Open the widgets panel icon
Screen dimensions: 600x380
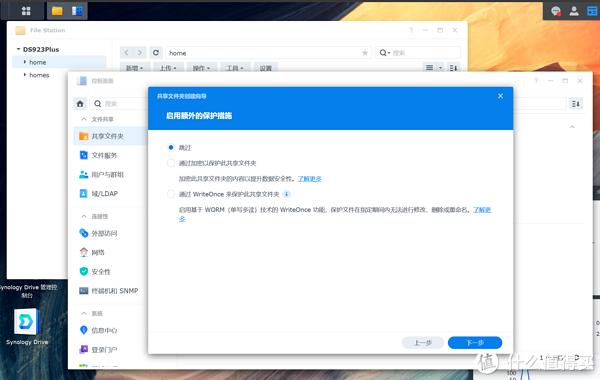click(592, 11)
